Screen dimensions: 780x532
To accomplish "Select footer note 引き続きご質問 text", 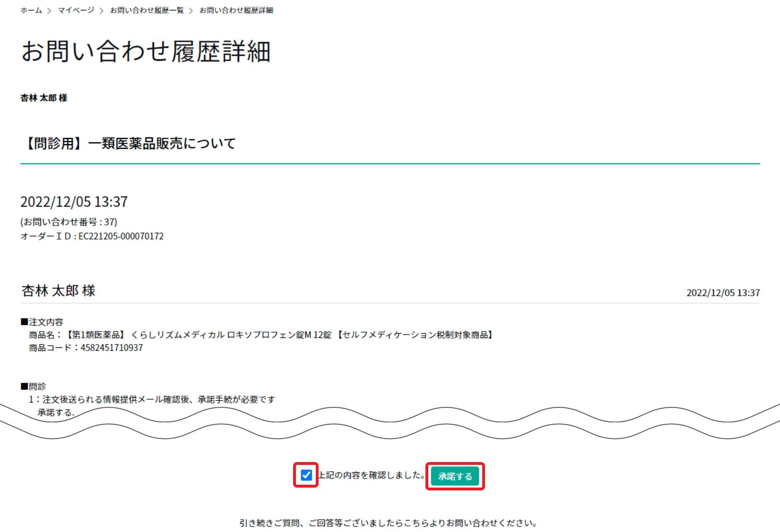I will [388, 523].
